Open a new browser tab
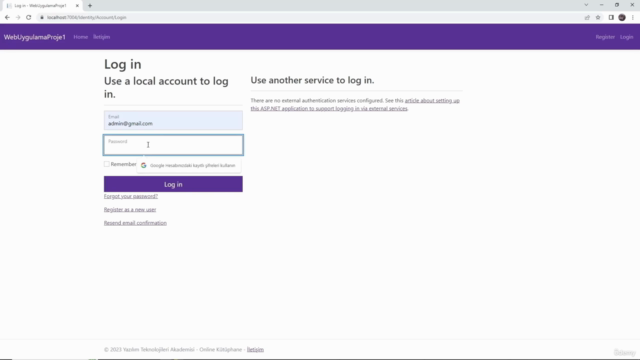 click(90, 6)
